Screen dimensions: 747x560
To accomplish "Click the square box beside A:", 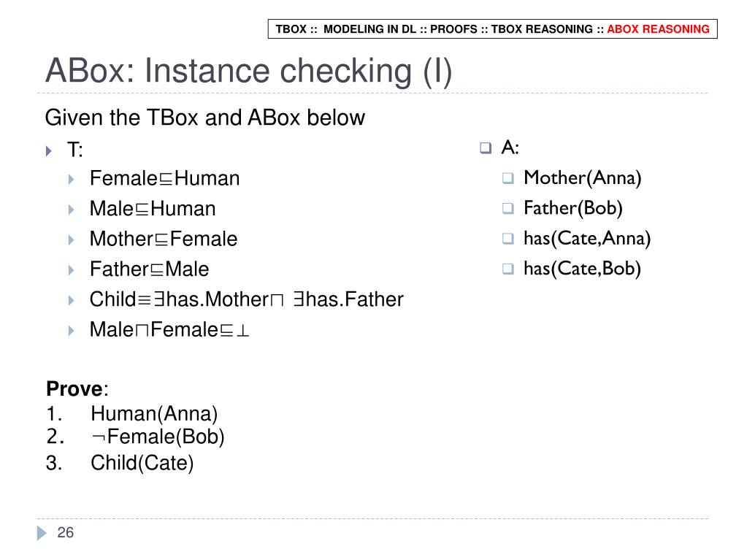I will pyautogui.click(x=486, y=148).
